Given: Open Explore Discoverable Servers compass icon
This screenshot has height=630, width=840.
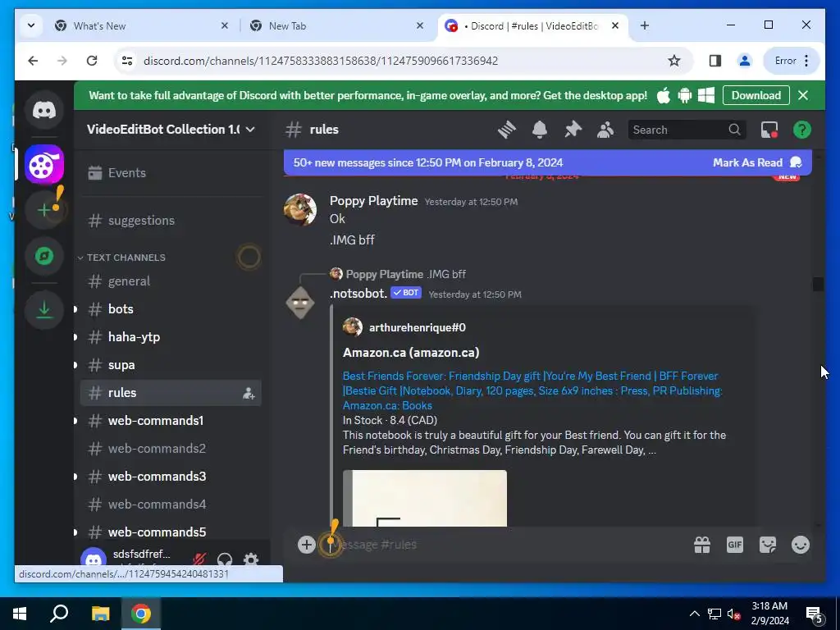Looking at the screenshot, I should [44, 256].
